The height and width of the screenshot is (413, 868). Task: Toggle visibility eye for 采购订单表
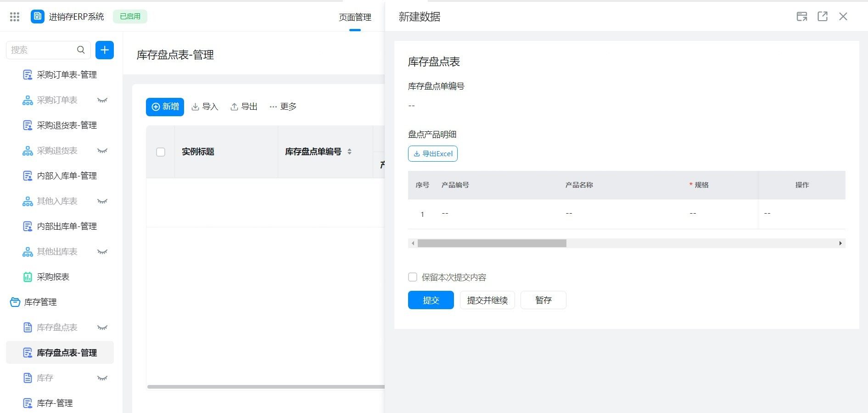[x=102, y=100]
